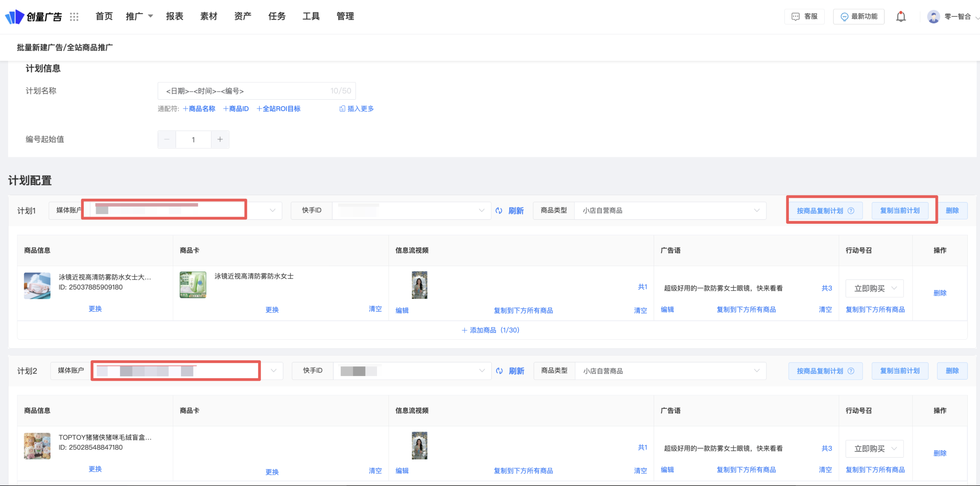Screen dimensions: 980x486
Task: Click 信息流视频 thumbnail in 计划1
Action: pos(419,285)
